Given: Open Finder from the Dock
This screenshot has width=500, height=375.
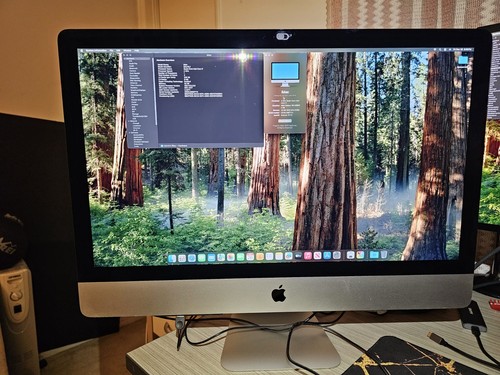Looking at the screenshot, I should coord(172,258).
